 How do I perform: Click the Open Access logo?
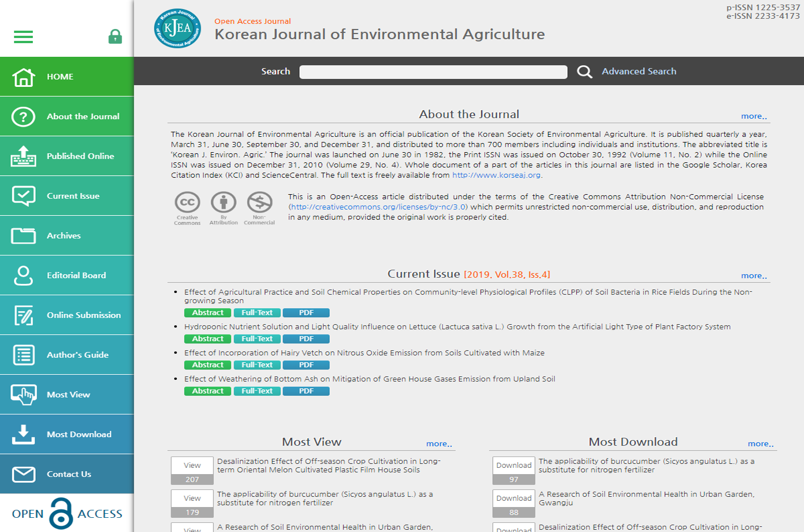[x=66, y=513]
